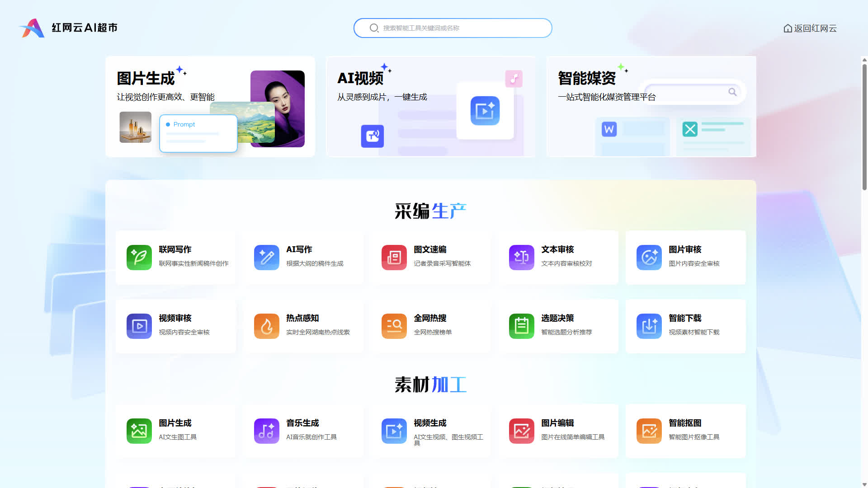
Task: Select the 联网写作 tool icon
Action: coord(139,258)
